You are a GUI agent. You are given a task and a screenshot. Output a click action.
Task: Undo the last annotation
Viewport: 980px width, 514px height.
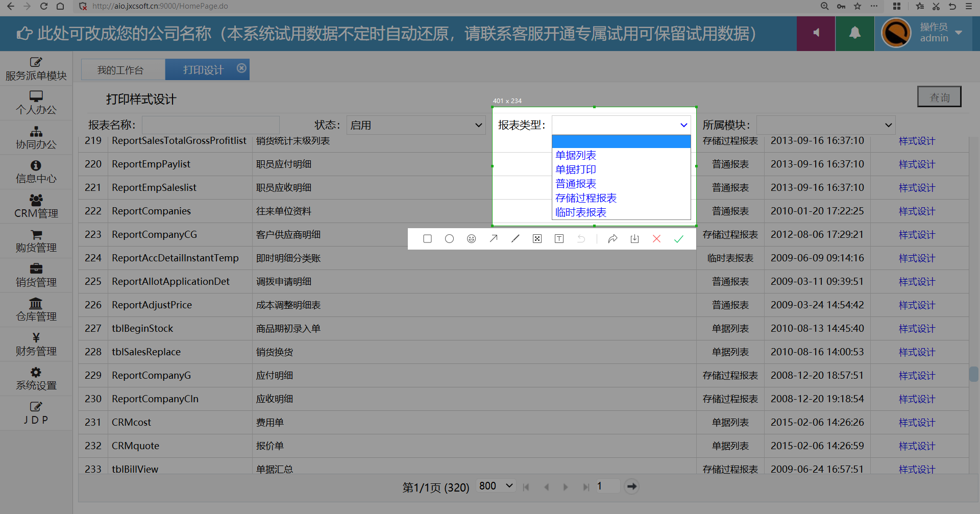click(581, 239)
